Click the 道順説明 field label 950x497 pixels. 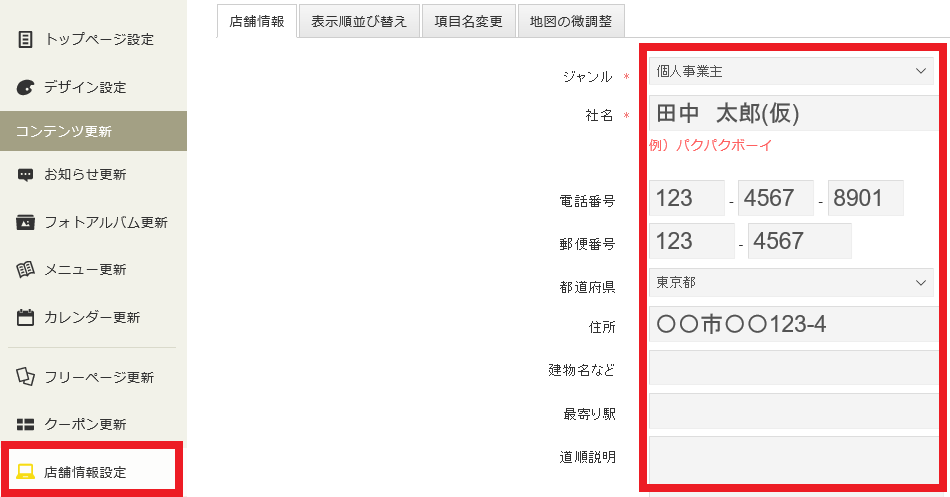588,457
